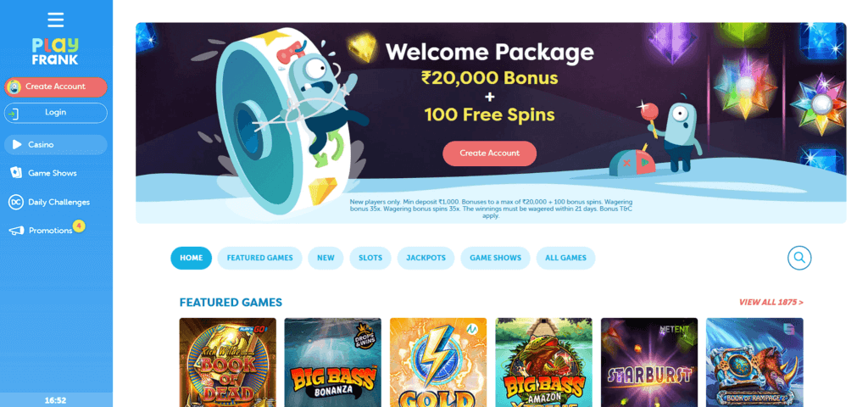Open the hamburger menu icon
The height and width of the screenshot is (407, 868).
pos(55,20)
